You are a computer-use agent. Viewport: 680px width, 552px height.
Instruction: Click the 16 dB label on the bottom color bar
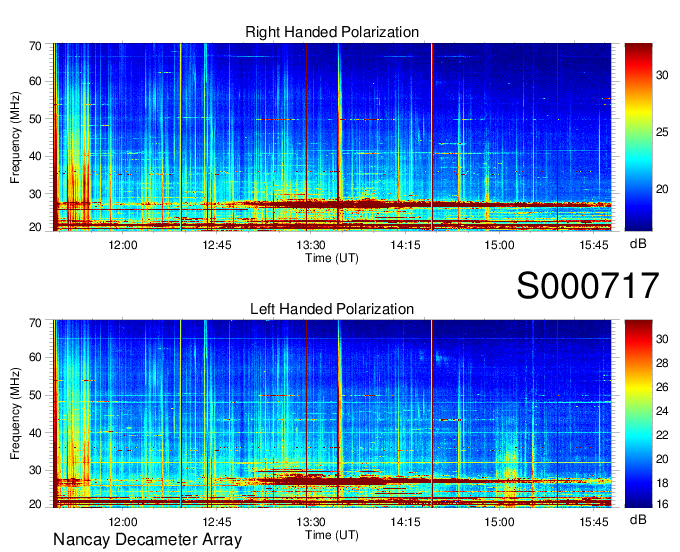coord(662,503)
